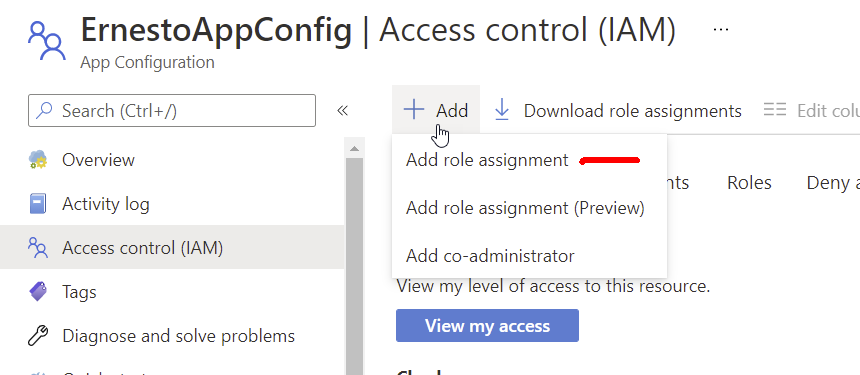Click the Access control people icon in sidebar

coord(38,248)
